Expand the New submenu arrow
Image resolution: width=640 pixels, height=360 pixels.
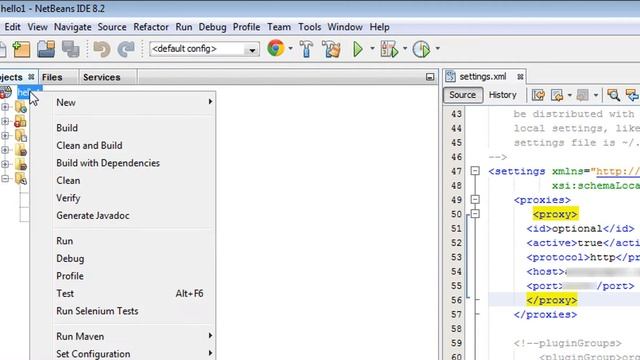click(x=210, y=101)
